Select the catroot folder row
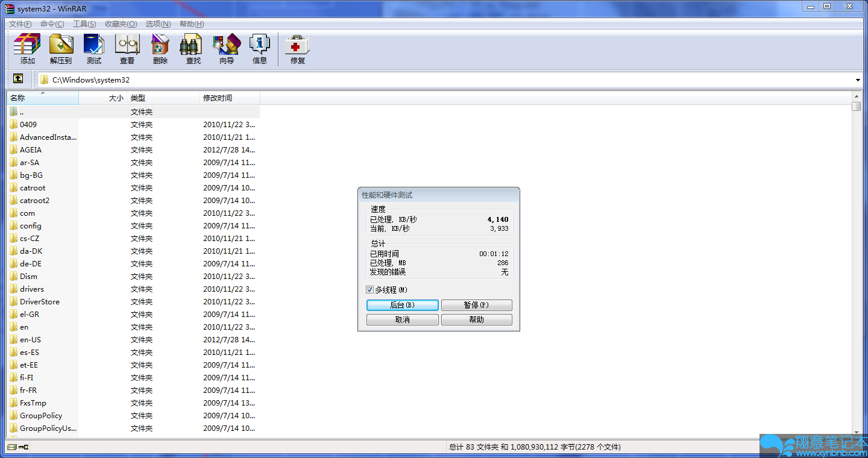This screenshot has height=458, width=868. [133, 187]
